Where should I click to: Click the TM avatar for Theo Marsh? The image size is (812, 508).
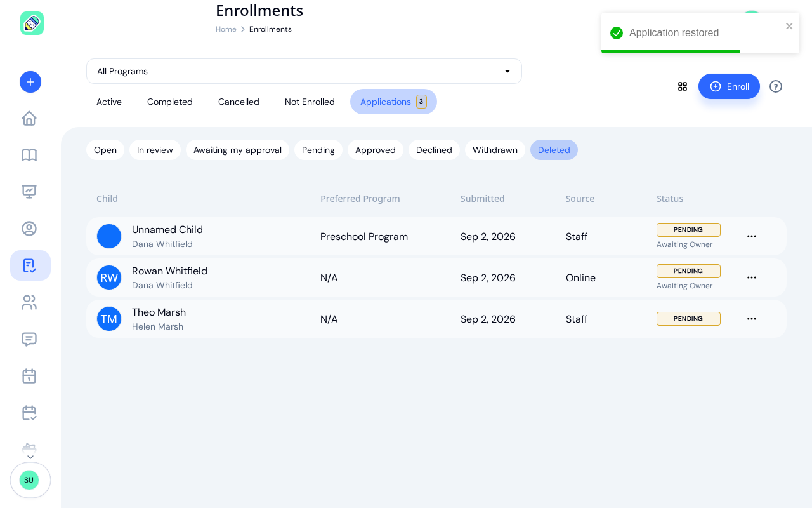pos(109,319)
